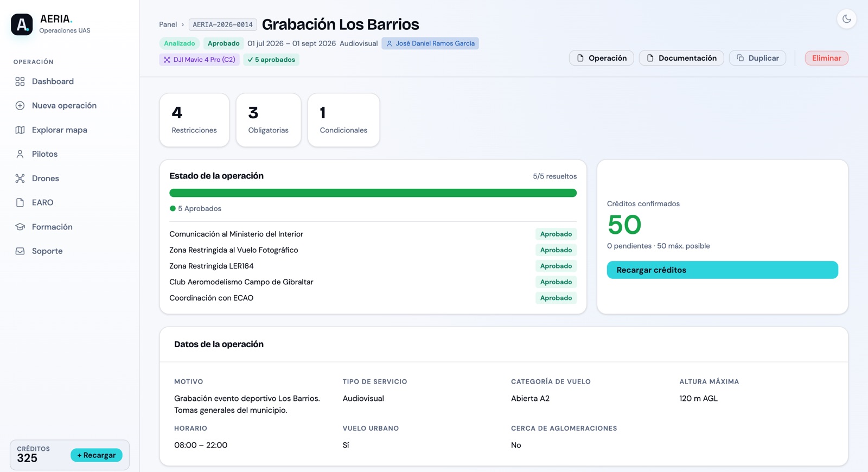
Task: Open pilot José Daniel Ramos García
Action: pos(430,43)
